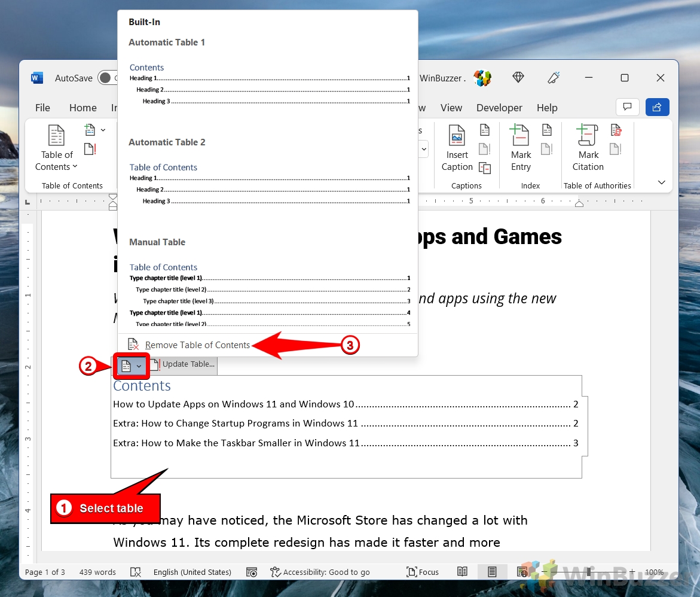Click the 100% zoom level
This screenshot has width=700, height=597.
[x=654, y=572]
